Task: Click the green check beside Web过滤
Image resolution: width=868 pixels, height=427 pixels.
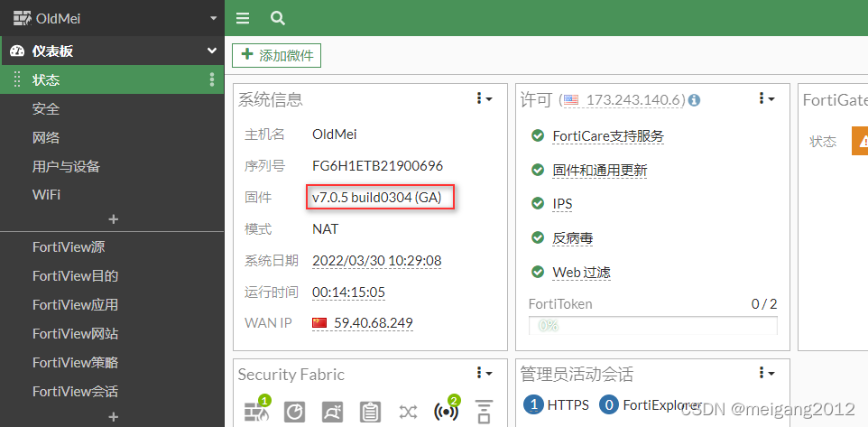Action: (537, 272)
